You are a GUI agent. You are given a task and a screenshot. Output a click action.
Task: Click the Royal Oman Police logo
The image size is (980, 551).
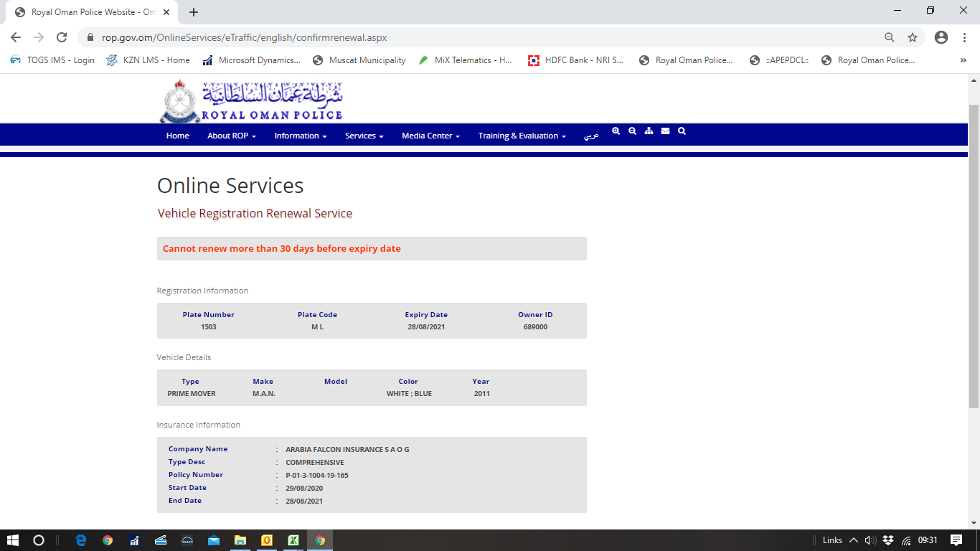click(250, 101)
